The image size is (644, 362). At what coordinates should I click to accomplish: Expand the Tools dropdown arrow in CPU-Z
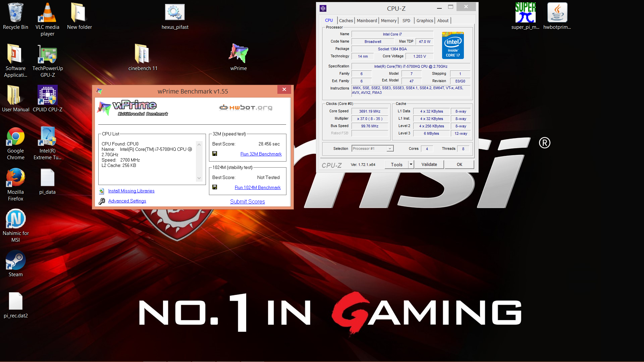point(411,164)
